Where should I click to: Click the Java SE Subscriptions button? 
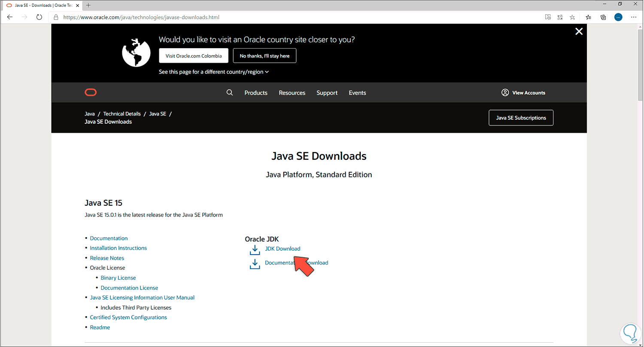coord(521,118)
